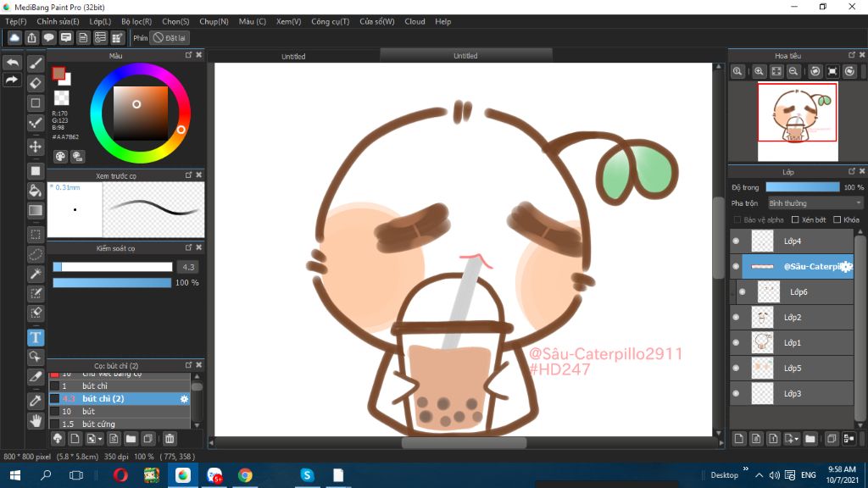Toggle visibility of Lớp3 layer
Image resolution: width=868 pixels, height=488 pixels.
point(736,393)
